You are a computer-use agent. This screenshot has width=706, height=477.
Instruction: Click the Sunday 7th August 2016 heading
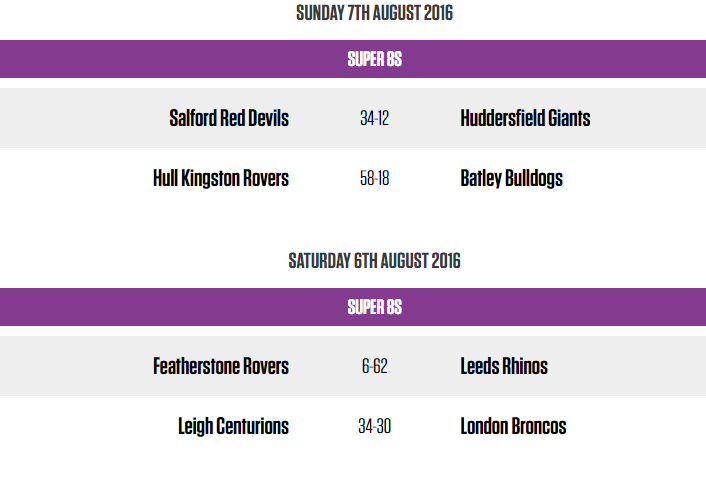(375, 13)
